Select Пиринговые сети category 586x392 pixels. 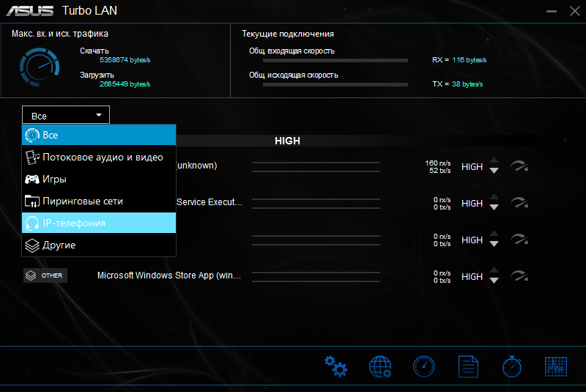pyautogui.click(x=99, y=201)
